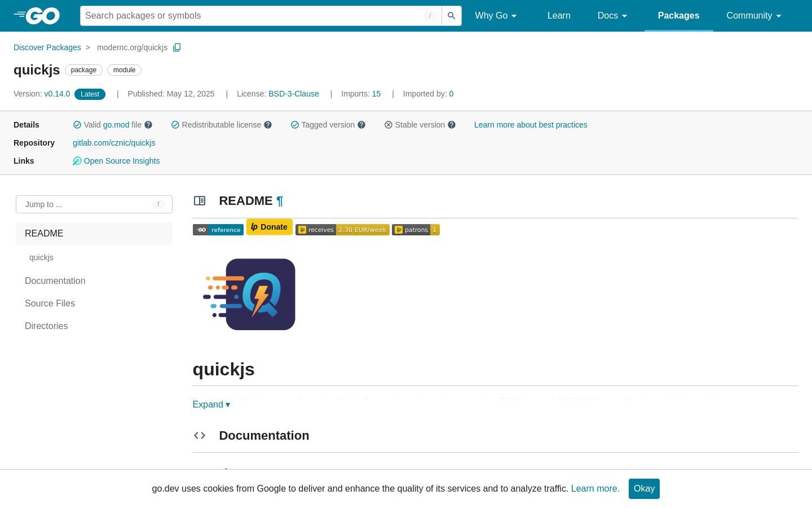Open the Community dropdown menu
Image resolution: width=812 pixels, height=508 pixels.
point(754,16)
